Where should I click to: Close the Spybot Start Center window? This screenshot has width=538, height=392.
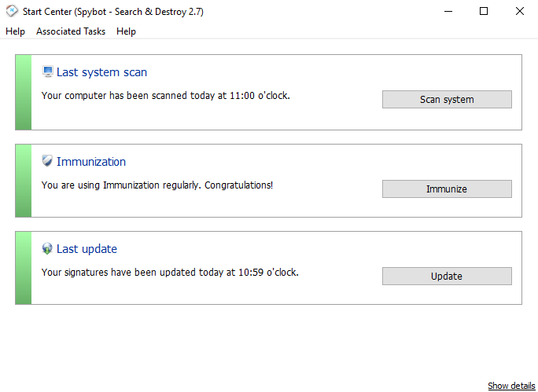[520, 11]
